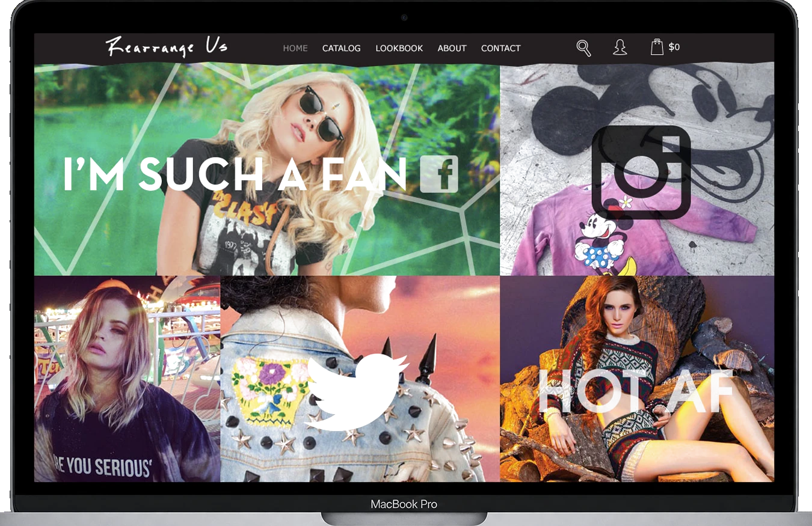
Task: Click the Rearrange Us logo
Action: click(x=167, y=47)
